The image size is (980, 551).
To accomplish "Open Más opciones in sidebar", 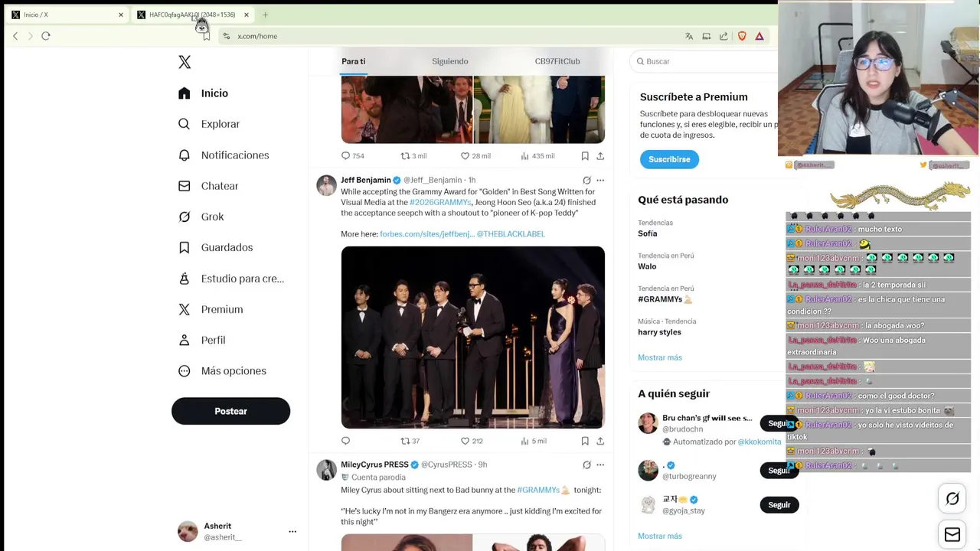I will click(222, 370).
